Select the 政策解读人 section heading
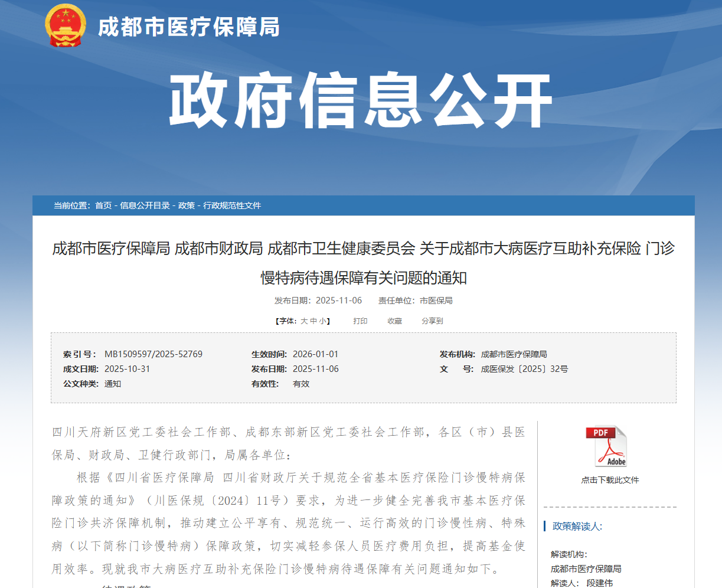Viewport: 722px width, 588px height. (x=577, y=526)
